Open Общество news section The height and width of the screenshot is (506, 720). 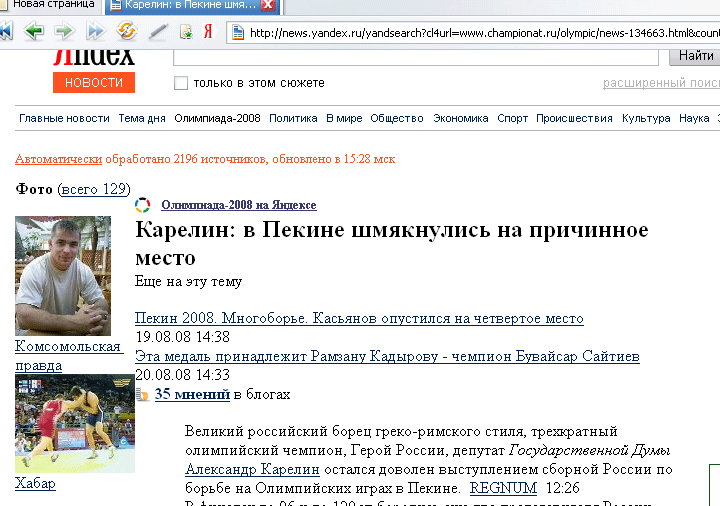click(x=397, y=118)
